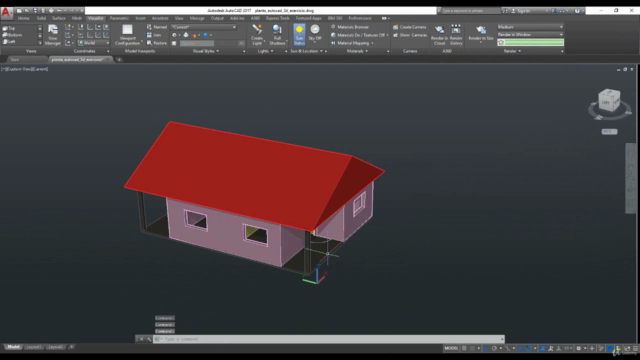Switch to the Layout1 tab
The width and height of the screenshot is (640, 360).
click(x=33, y=347)
